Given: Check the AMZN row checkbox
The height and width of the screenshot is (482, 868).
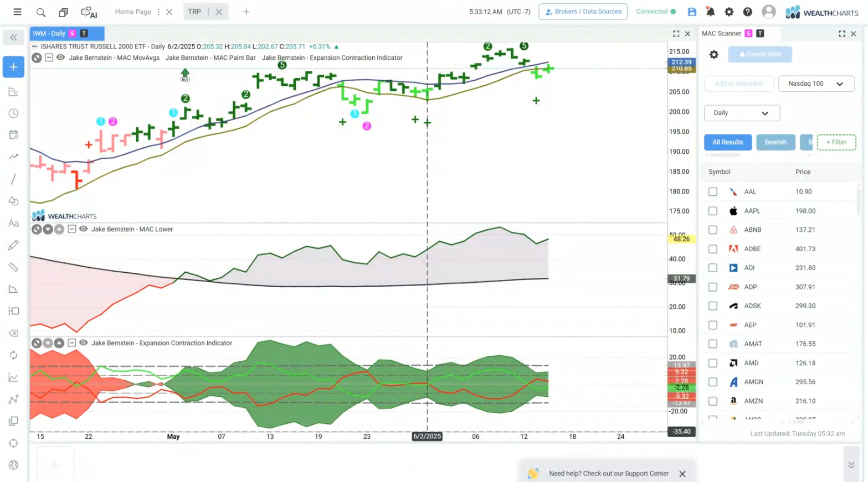Looking at the screenshot, I should pos(712,401).
